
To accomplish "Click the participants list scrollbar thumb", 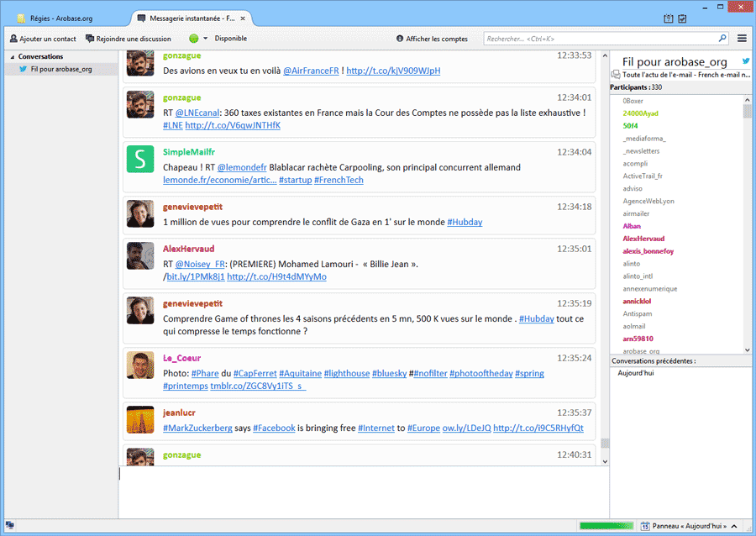I will click(747, 111).
